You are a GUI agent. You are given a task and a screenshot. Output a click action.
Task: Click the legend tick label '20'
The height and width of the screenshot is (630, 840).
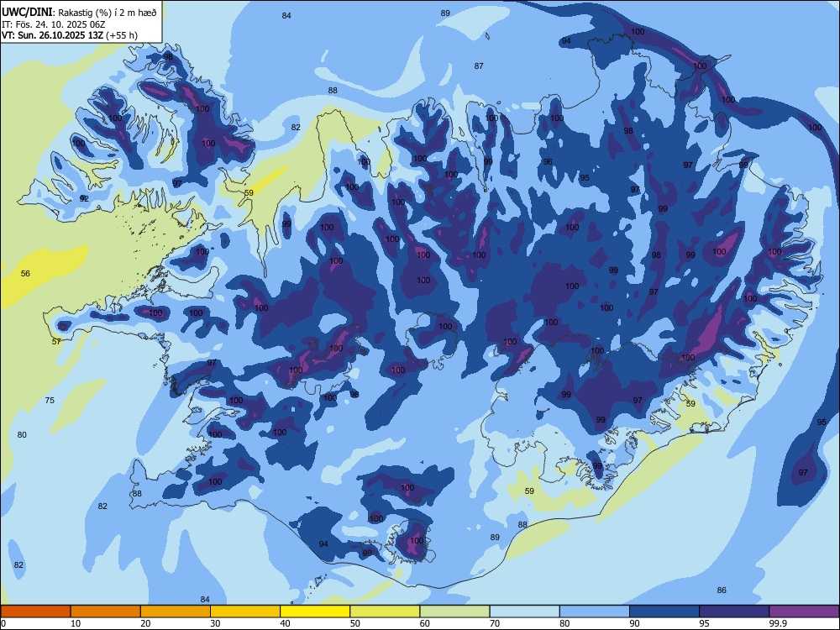(x=145, y=623)
